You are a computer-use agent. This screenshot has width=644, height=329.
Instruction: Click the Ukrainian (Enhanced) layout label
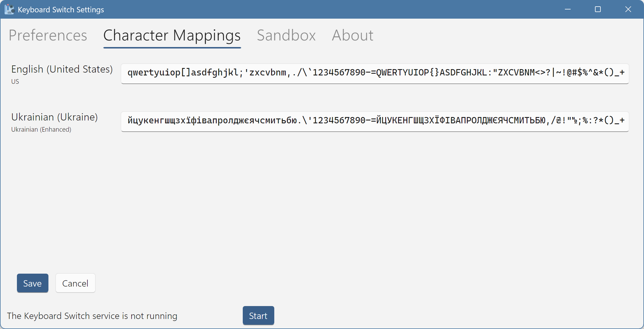click(41, 129)
